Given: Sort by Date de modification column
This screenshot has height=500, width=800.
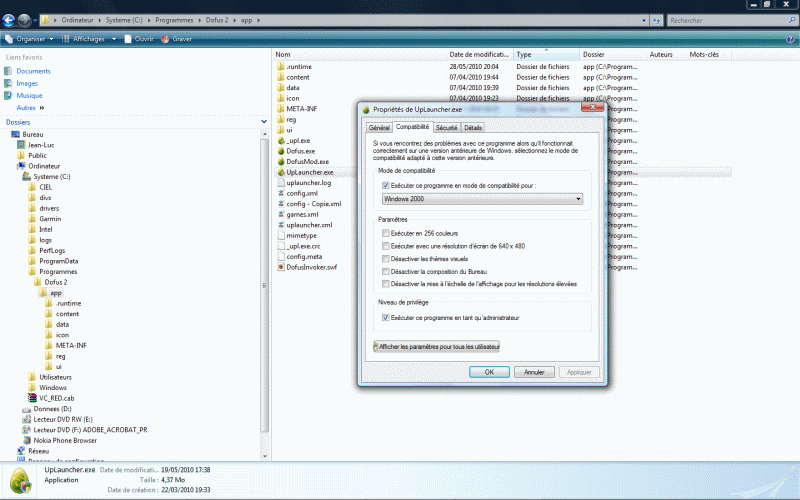Looking at the screenshot, I should 479,54.
